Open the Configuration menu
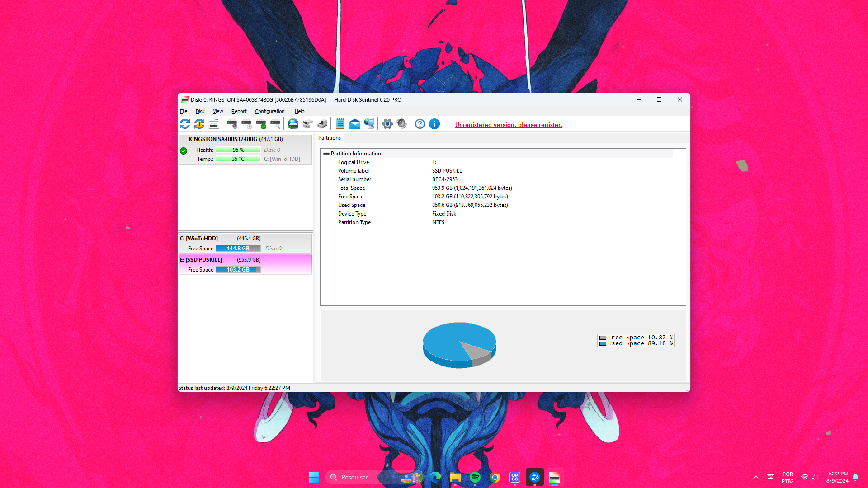Image resolution: width=868 pixels, height=488 pixels. 270,111
